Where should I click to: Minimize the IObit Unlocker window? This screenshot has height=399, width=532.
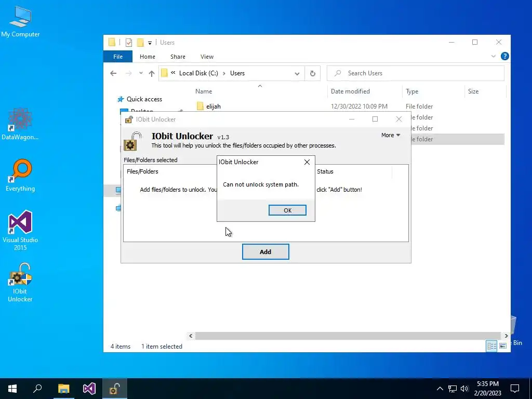coord(352,119)
